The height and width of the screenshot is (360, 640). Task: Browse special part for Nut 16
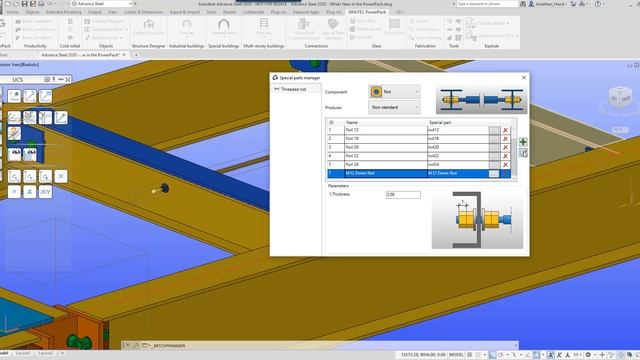[x=494, y=139]
